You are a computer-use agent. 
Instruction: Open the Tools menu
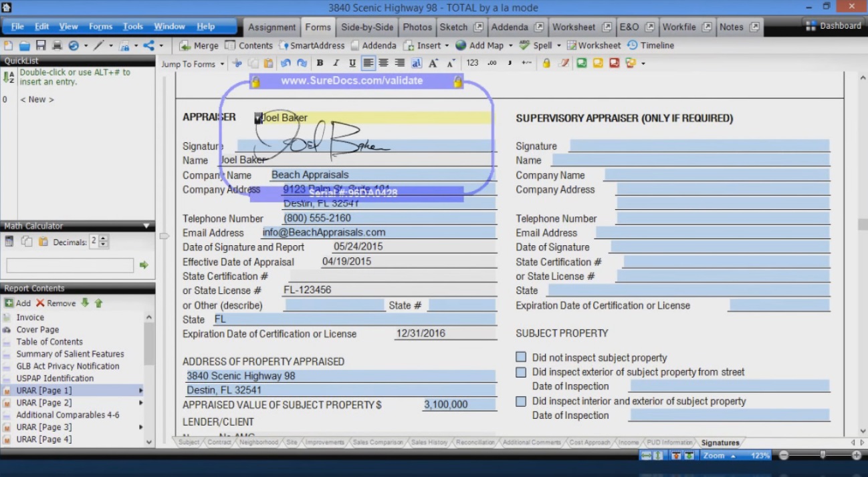[x=132, y=27]
